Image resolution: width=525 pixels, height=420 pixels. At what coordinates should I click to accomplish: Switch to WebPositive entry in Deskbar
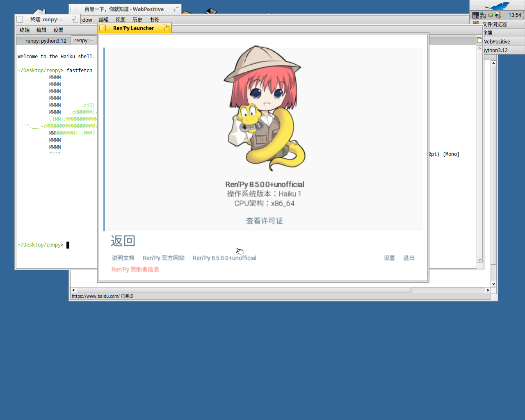[504, 41]
